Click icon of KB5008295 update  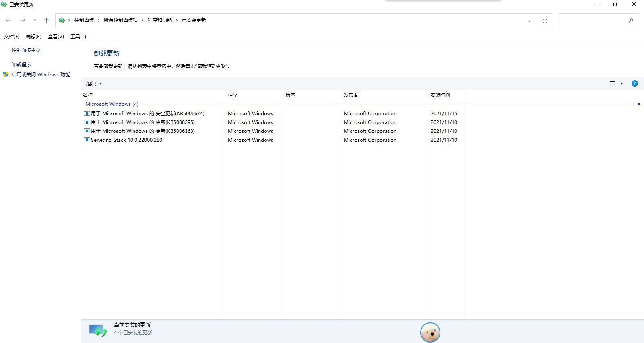(87, 122)
